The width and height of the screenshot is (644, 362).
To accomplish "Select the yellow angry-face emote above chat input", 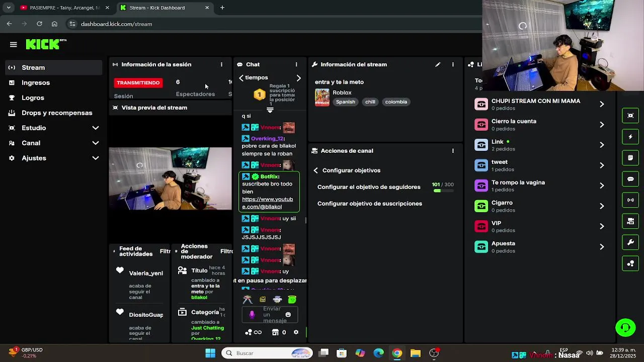I will (263, 300).
